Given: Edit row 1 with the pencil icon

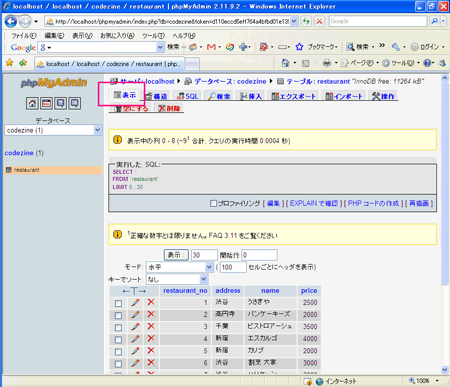Looking at the screenshot, I should pos(135,302).
